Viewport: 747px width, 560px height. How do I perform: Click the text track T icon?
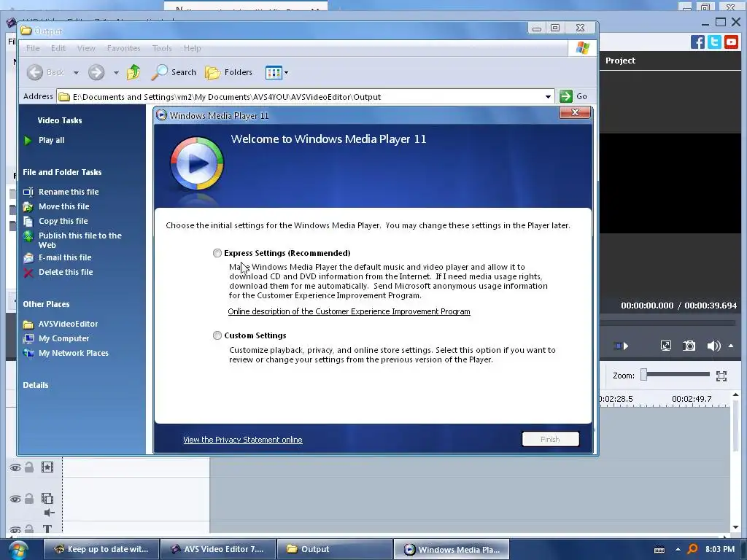[47, 529]
